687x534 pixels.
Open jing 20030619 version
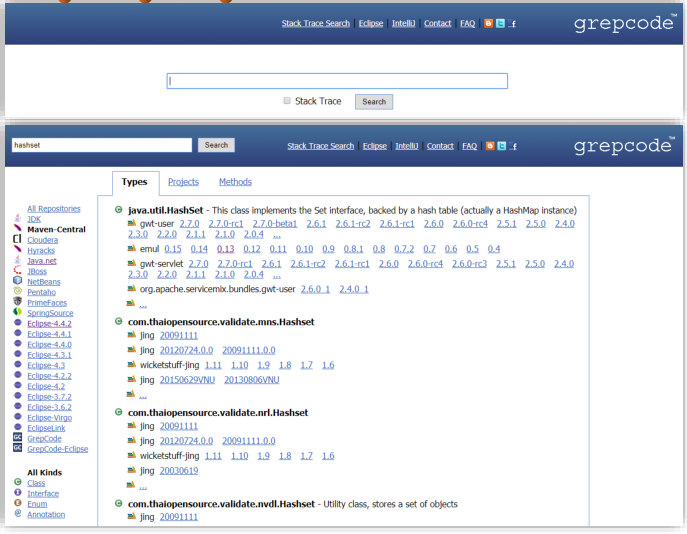coord(179,470)
